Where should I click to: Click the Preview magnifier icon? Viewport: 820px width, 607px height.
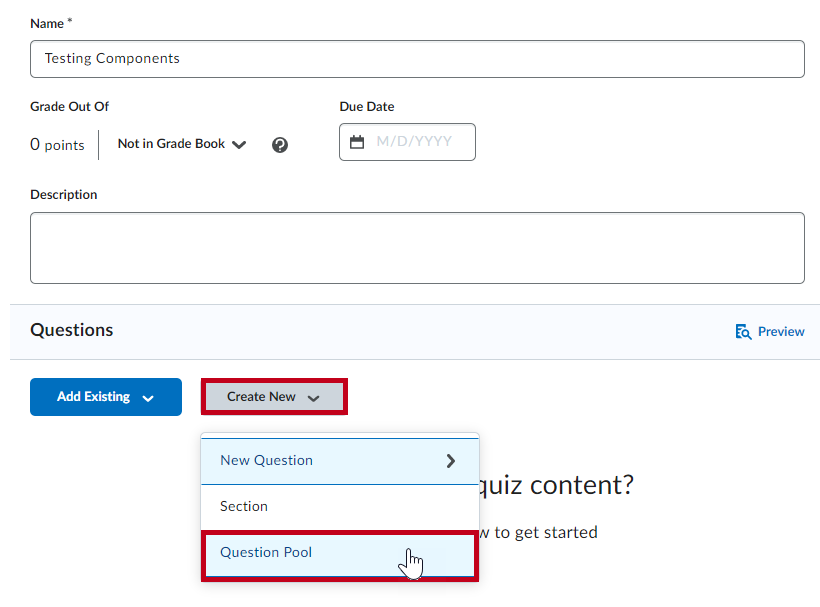click(x=743, y=332)
